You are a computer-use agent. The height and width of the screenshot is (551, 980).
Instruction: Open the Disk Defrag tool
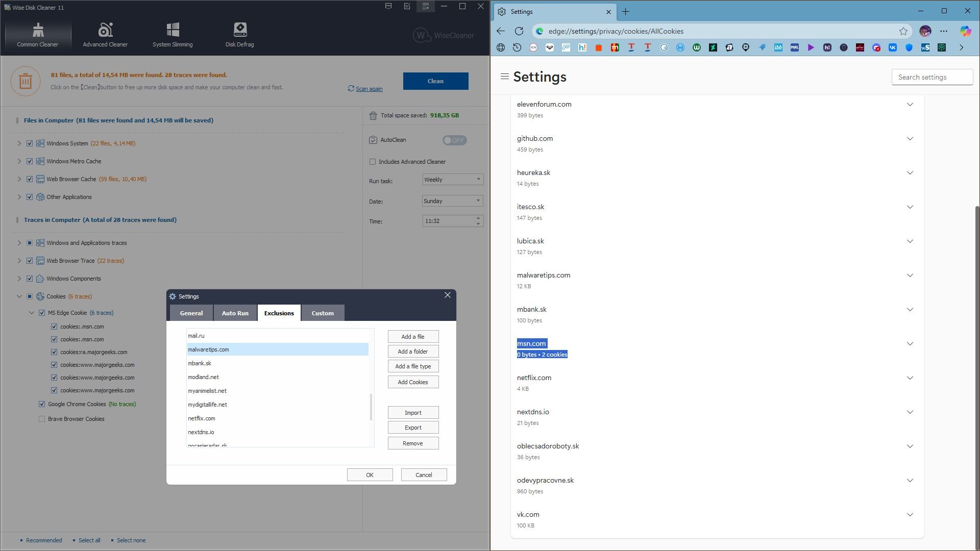tap(240, 35)
